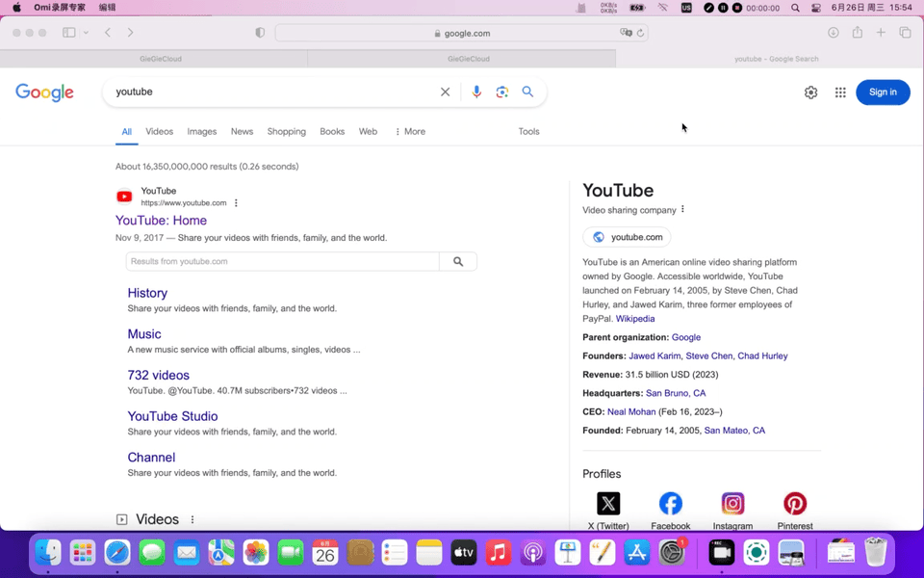Viewport: 924px width, 578px height.
Task: Switch to the Videos tab
Action: point(159,132)
